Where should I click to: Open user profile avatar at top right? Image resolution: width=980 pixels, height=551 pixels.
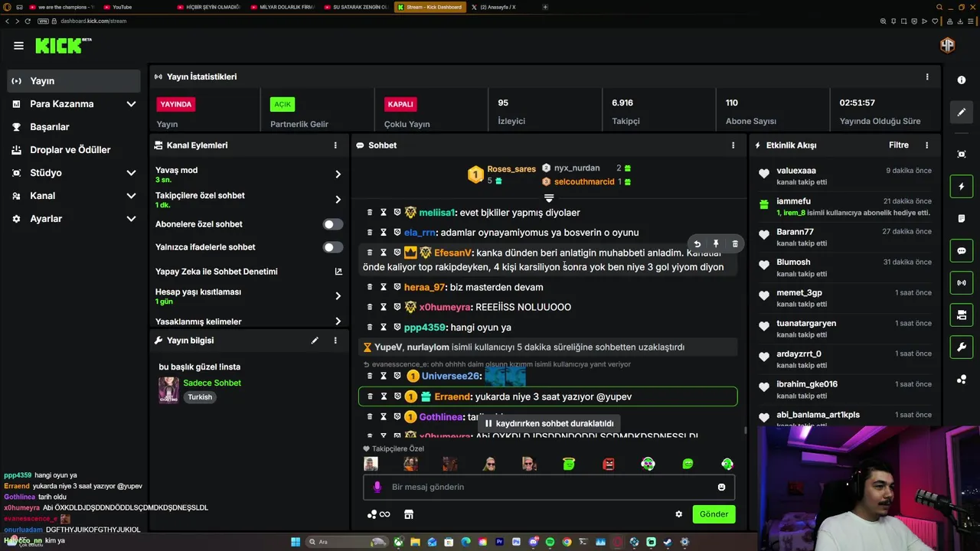tap(948, 45)
